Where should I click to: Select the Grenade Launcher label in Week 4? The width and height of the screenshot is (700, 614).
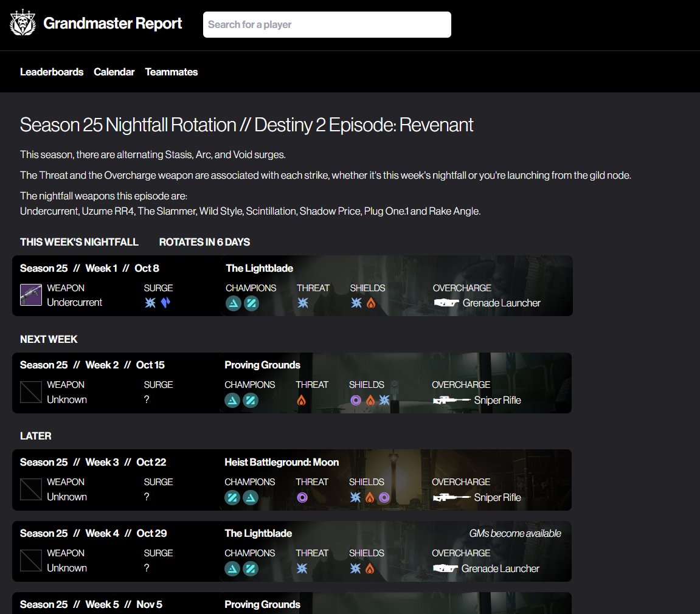coord(500,568)
